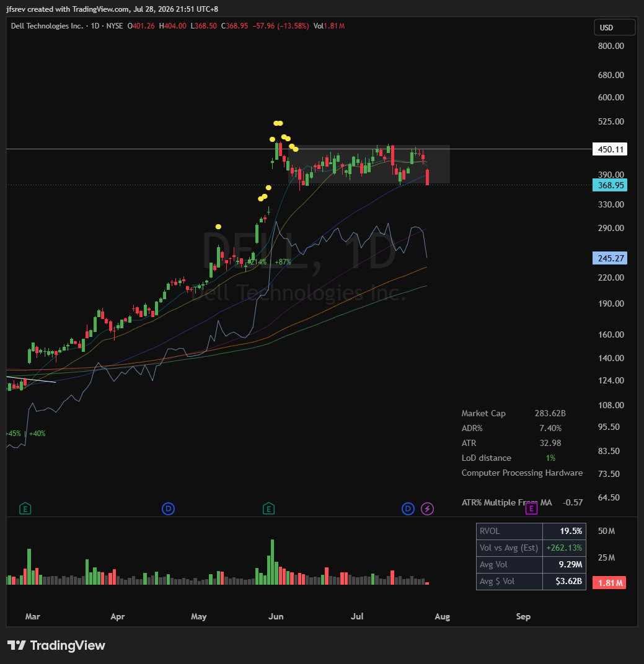The width and height of the screenshot is (644, 664).
Task: Click the TradingView logo at bottom
Action: click(x=56, y=645)
